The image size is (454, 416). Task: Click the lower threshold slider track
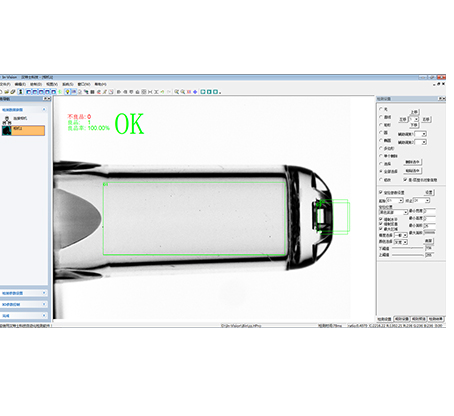point(408,248)
